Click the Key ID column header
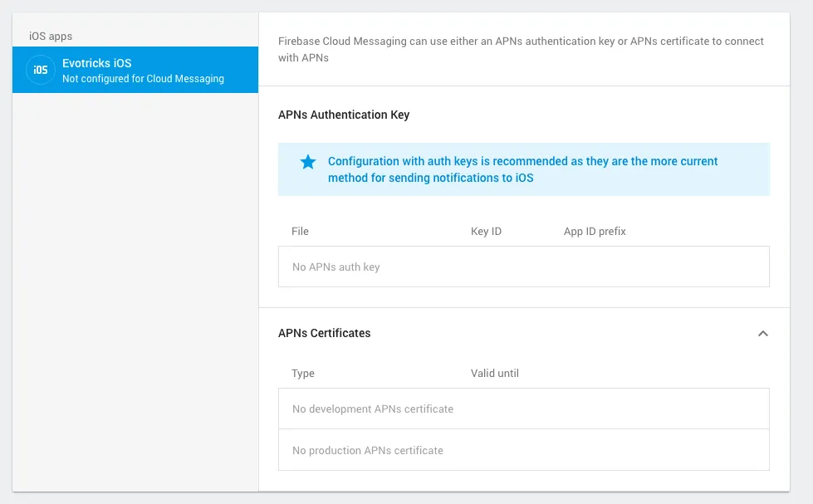This screenshot has width=813, height=504. pos(486,232)
